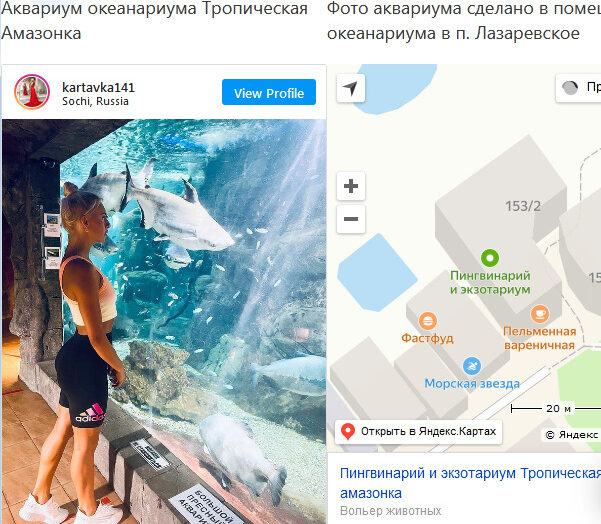This screenshot has width=601, height=524.
Task: Click the Sochi, Russia location text
Action: [95, 101]
